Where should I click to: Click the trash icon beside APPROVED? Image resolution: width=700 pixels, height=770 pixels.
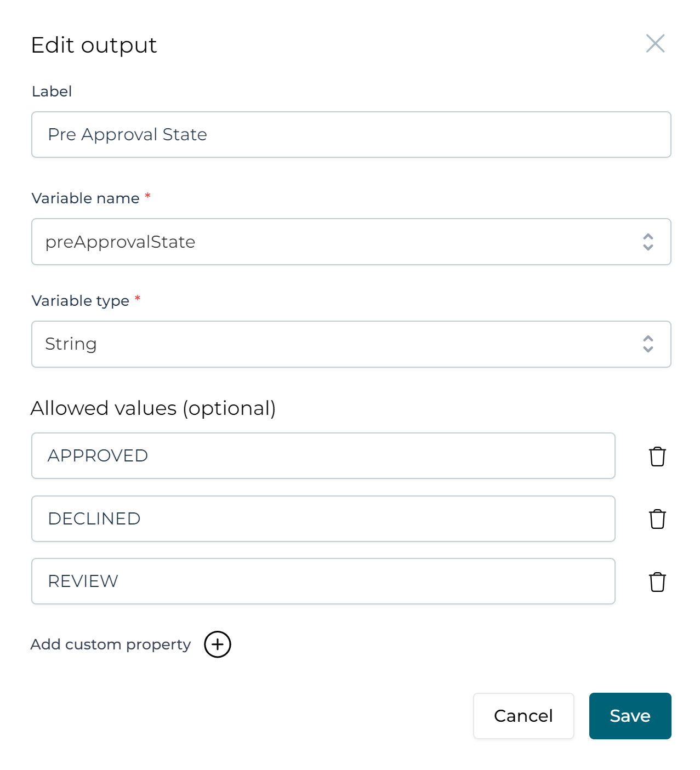(x=657, y=456)
